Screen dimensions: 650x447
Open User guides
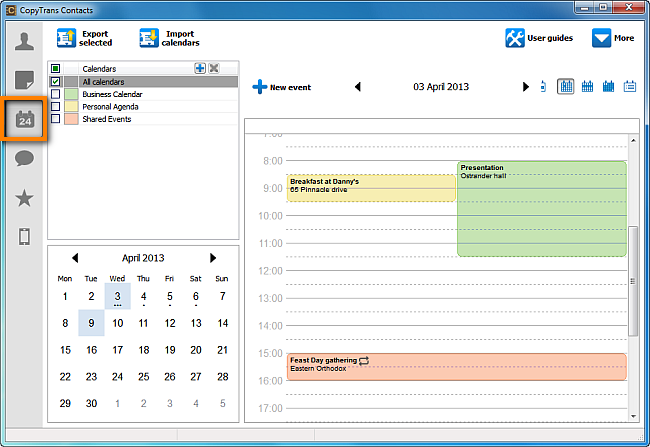tap(539, 38)
